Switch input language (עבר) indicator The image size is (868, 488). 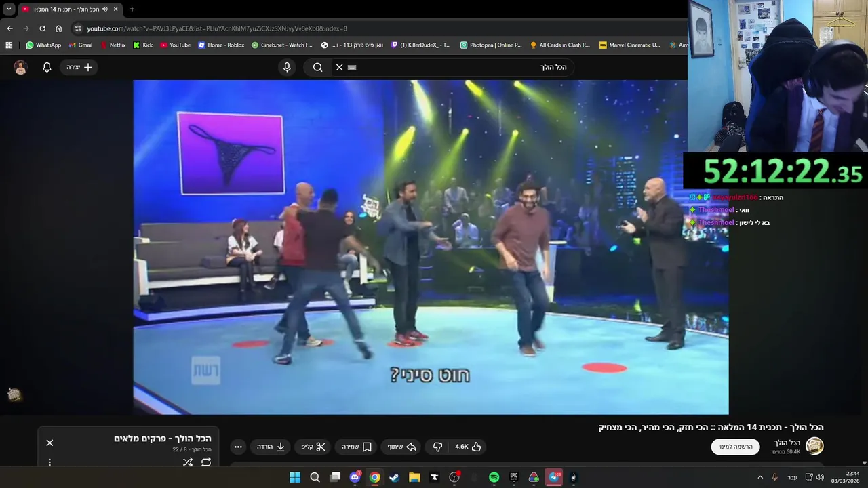(792, 477)
